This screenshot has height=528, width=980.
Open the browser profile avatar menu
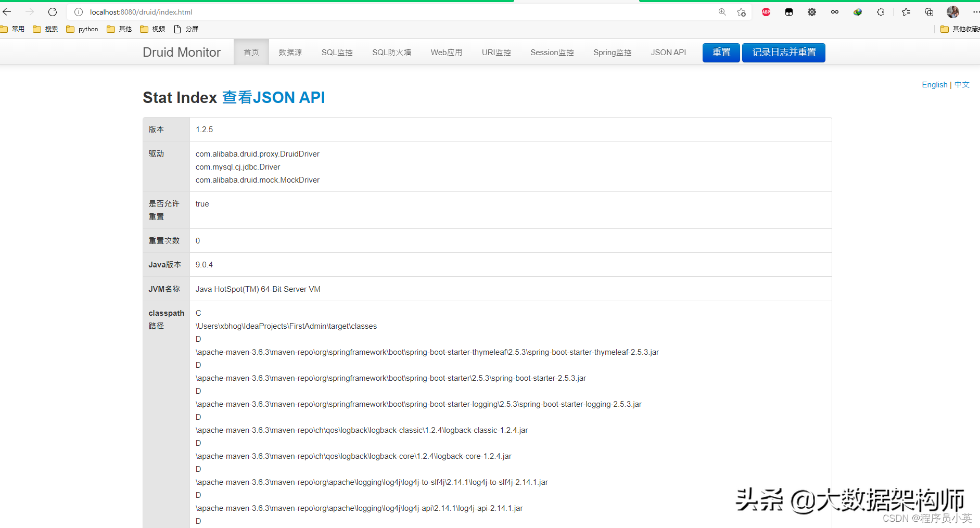953,11
